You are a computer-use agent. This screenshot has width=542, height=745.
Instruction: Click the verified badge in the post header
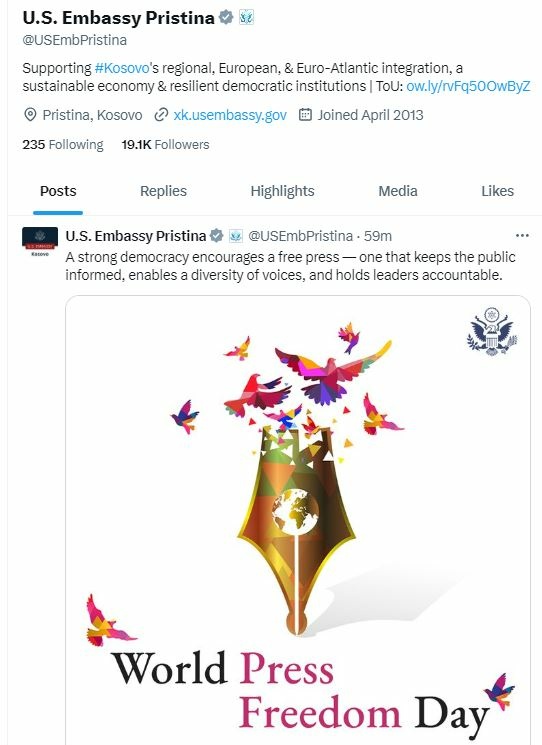point(217,236)
